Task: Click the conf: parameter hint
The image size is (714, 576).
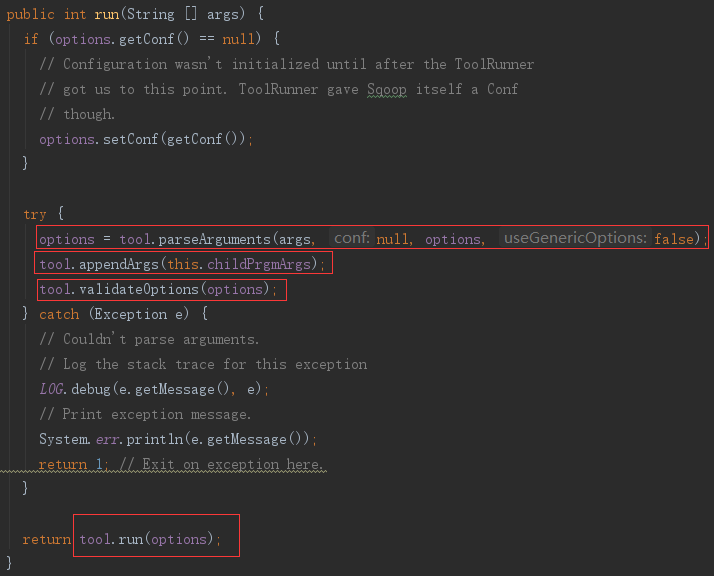Action: [x=352, y=238]
